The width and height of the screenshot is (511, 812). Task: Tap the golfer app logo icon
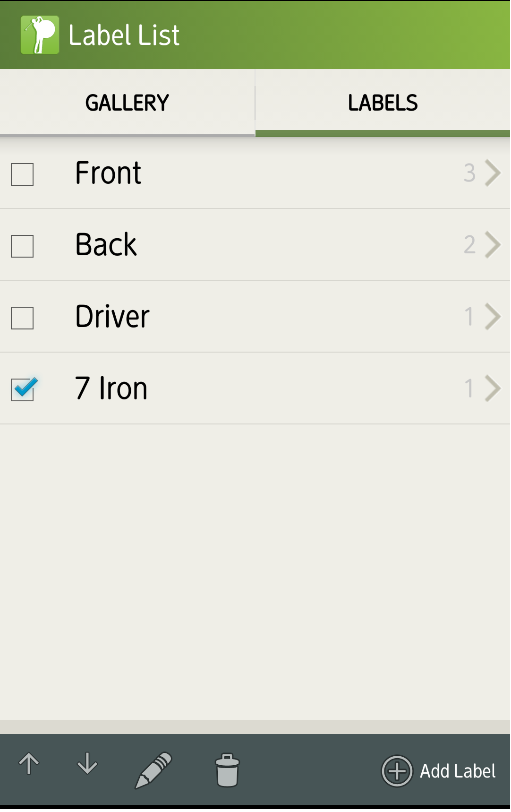click(40, 35)
